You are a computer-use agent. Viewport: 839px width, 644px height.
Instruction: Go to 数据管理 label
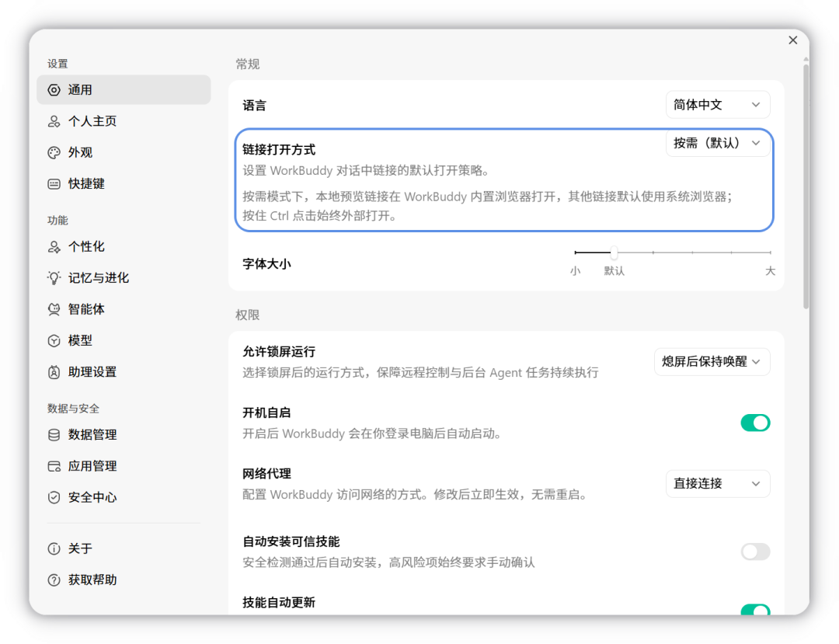[x=92, y=435]
